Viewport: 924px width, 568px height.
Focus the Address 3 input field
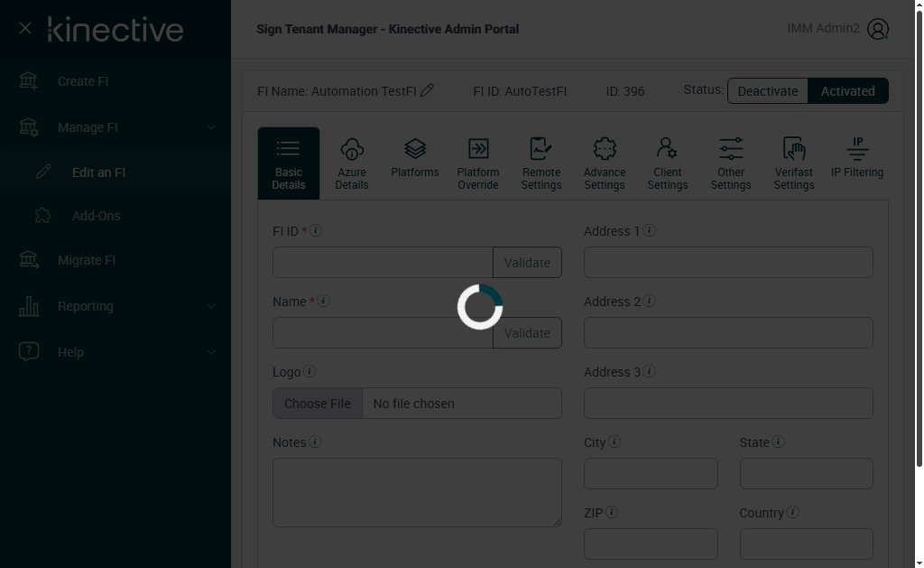(728, 404)
